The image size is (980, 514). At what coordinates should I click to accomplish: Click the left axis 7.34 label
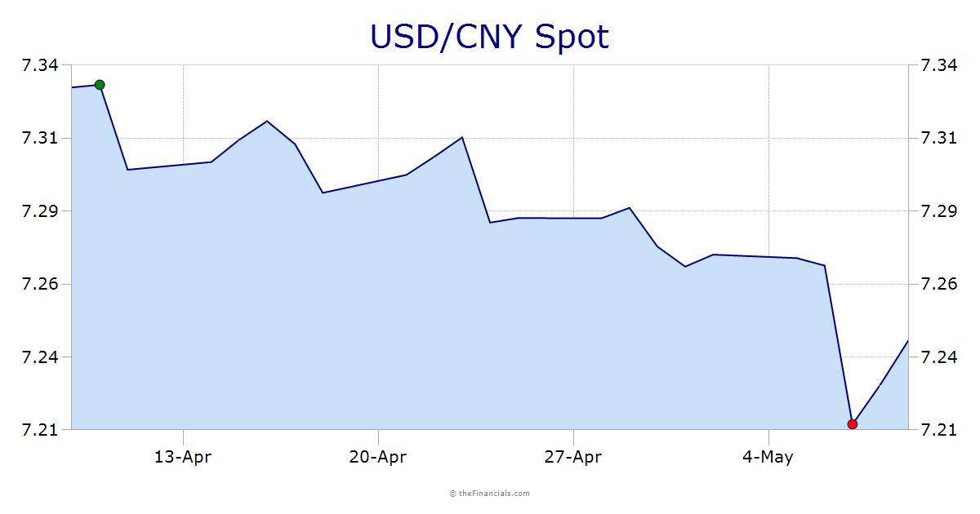tap(39, 65)
